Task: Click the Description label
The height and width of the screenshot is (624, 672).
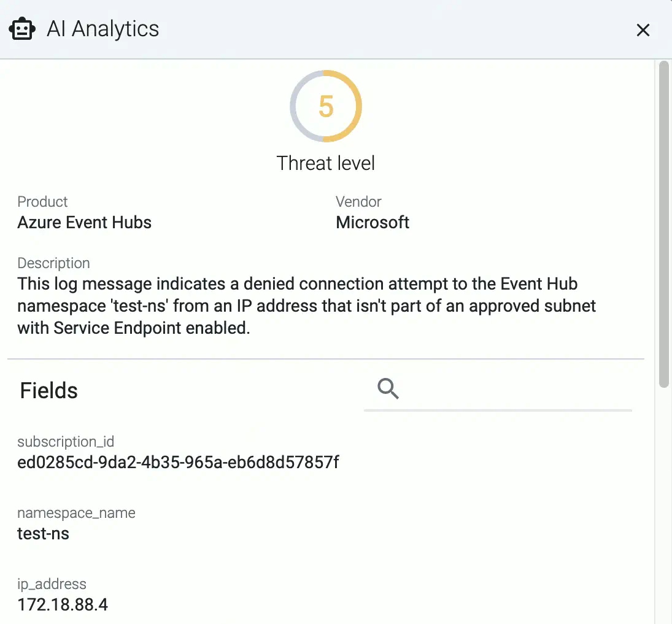Action: click(x=53, y=263)
